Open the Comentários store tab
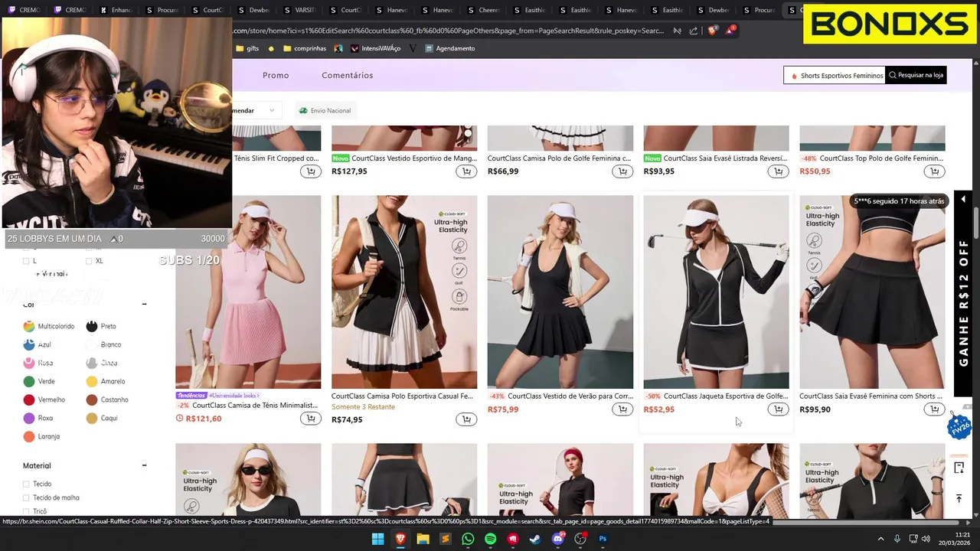The image size is (980, 551). click(x=348, y=75)
